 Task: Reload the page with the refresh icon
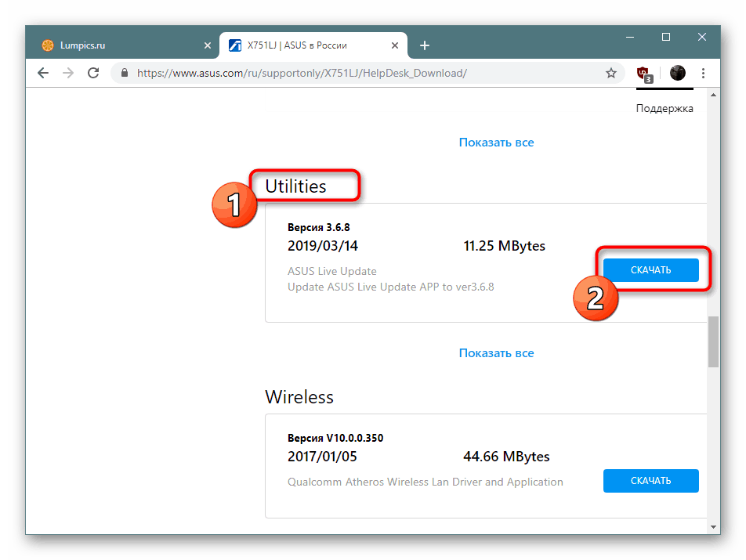click(93, 73)
